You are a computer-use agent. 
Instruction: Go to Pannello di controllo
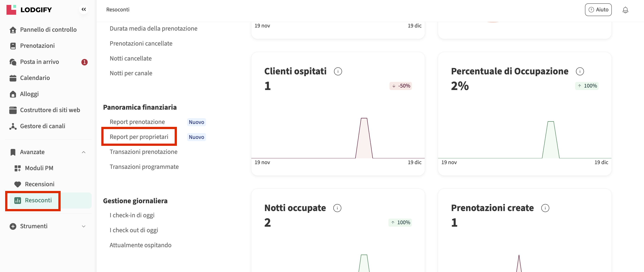48,30
